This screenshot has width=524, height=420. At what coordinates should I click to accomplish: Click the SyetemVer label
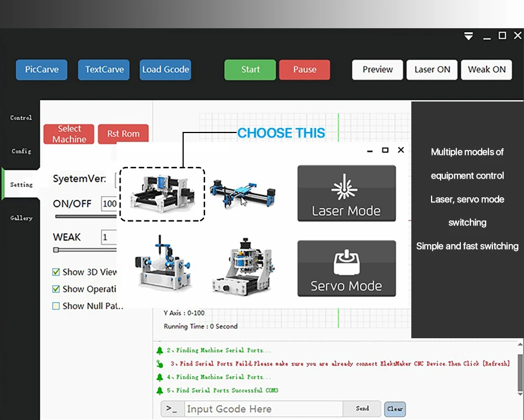click(79, 179)
